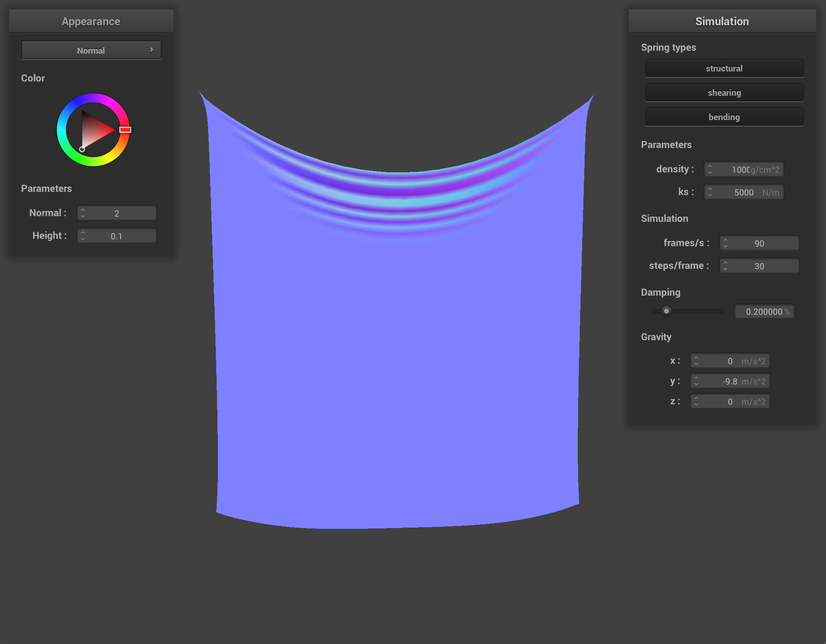Viewport: 826px width, 644px height.
Task: Toggle the structural spring type
Action: coord(724,68)
